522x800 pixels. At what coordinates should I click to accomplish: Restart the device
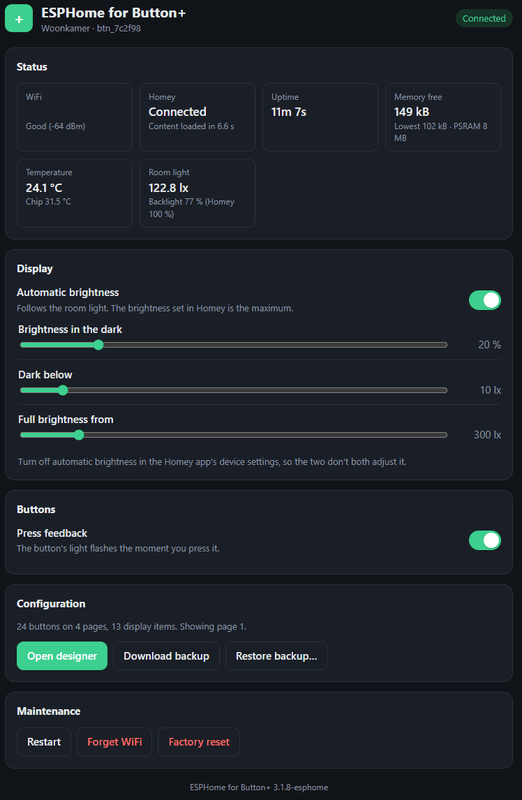[x=44, y=742]
